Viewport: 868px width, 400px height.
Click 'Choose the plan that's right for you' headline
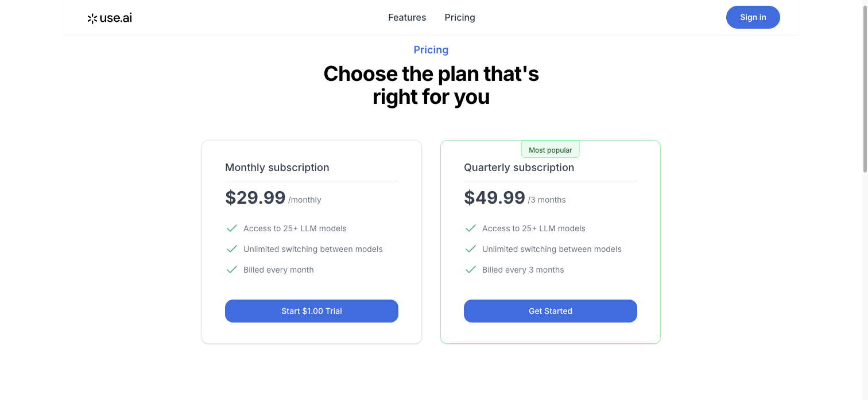pyautogui.click(x=431, y=85)
